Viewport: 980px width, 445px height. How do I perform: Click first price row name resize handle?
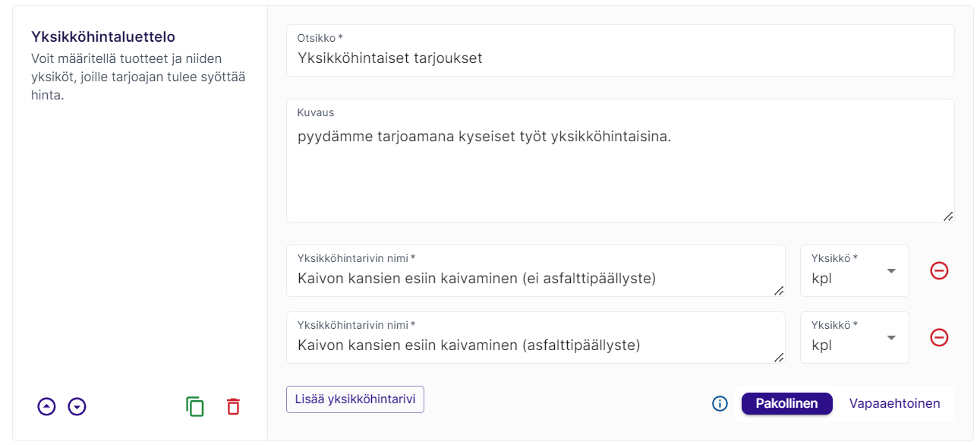pos(779,291)
